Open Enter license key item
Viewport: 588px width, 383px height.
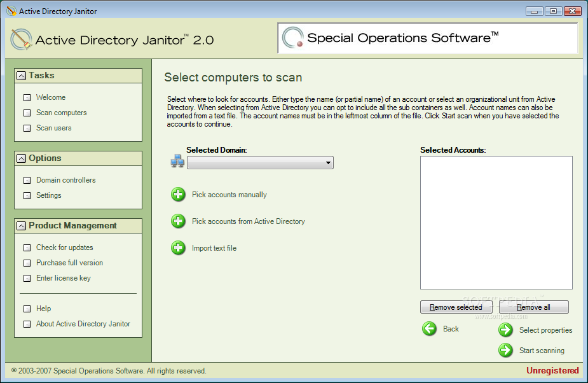tap(64, 278)
